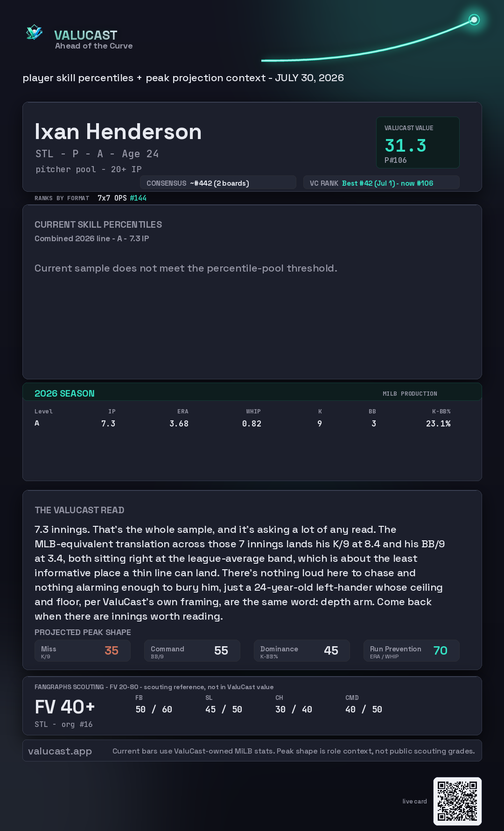The image size is (504, 831).
Task: Click the K-BB% 23.1% stat value
Action: click(438, 424)
